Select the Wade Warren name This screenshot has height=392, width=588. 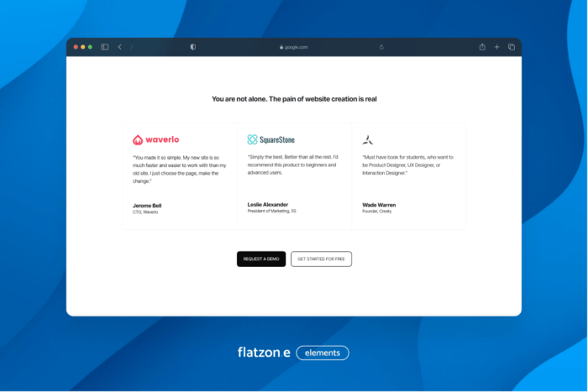click(379, 204)
